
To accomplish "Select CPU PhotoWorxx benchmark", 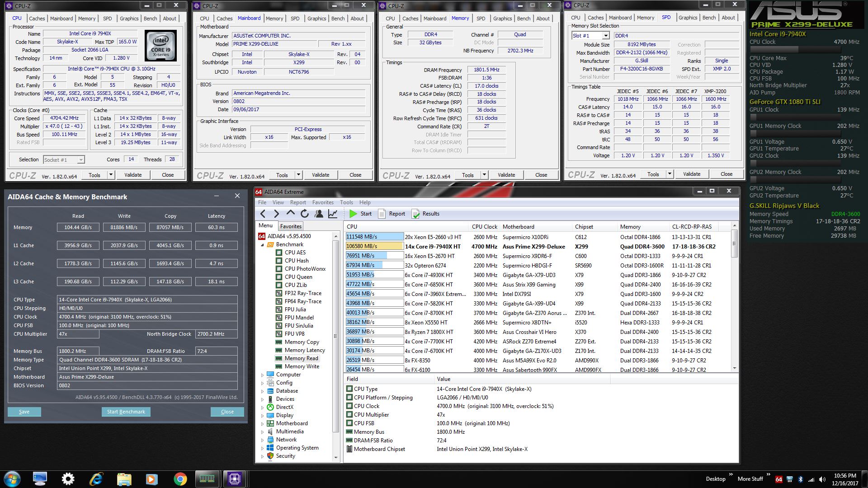I will coord(305,269).
